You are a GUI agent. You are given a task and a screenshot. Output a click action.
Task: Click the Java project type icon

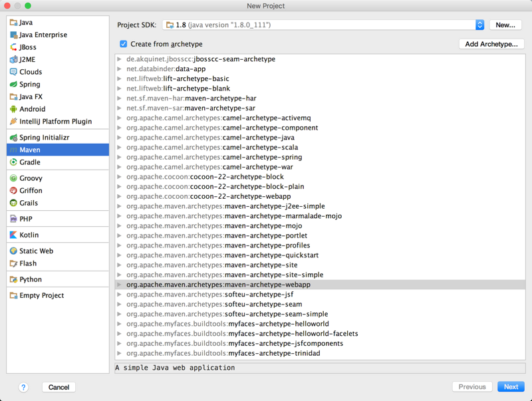[x=13, y=23]
